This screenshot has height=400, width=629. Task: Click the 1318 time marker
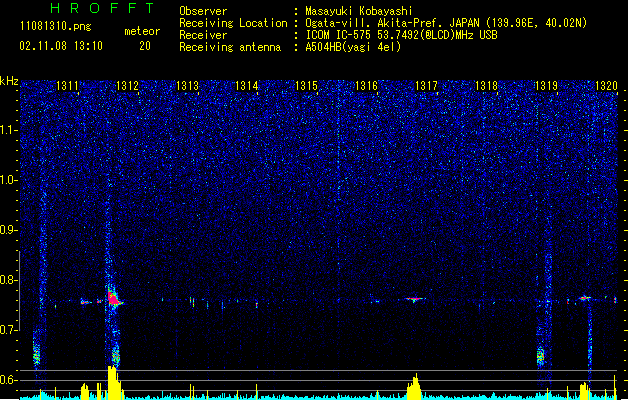(x=486, y=86)
